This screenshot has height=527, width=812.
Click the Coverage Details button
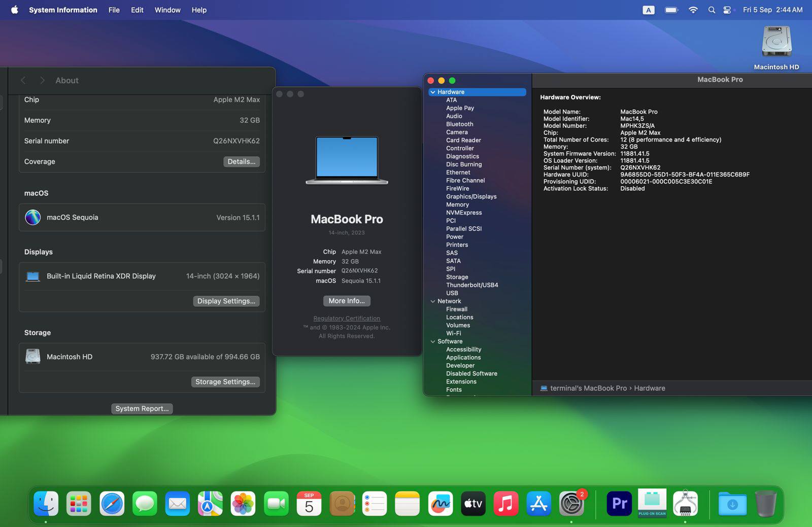tap(242, 161)
